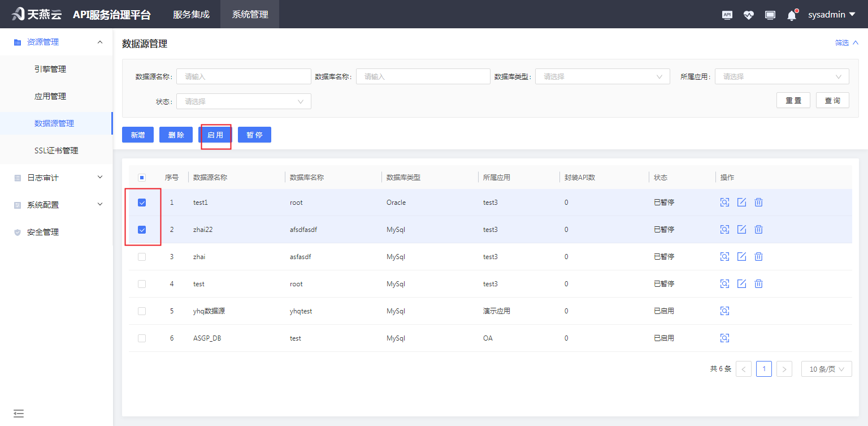
Task: Open the API documentation icon in top bar
Action: pyautogui.click(x=727, y=15)
